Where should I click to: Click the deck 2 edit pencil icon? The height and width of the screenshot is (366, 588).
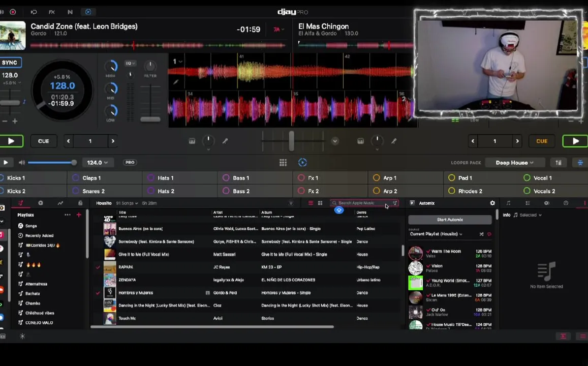[394, 141]
